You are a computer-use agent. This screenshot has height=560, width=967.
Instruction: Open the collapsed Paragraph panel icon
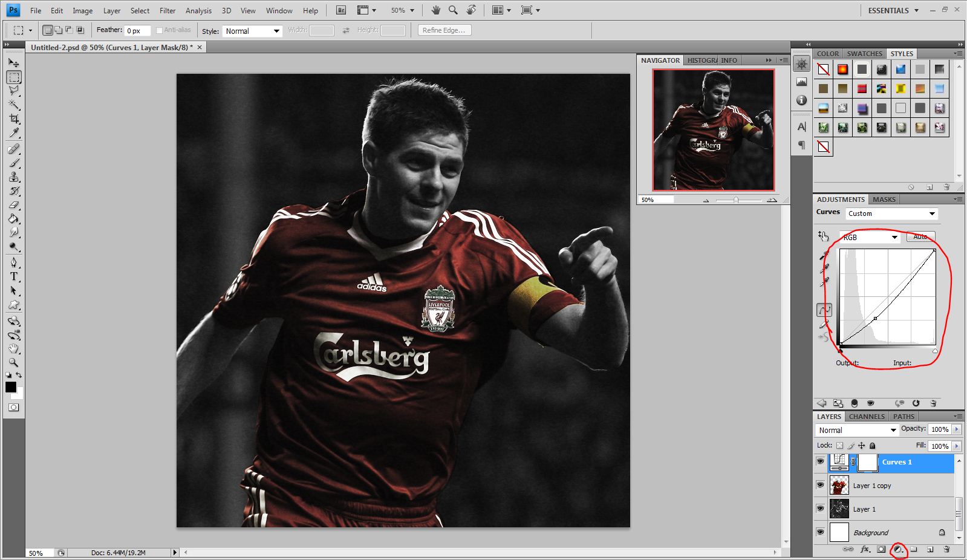click(x=802, y=145)
